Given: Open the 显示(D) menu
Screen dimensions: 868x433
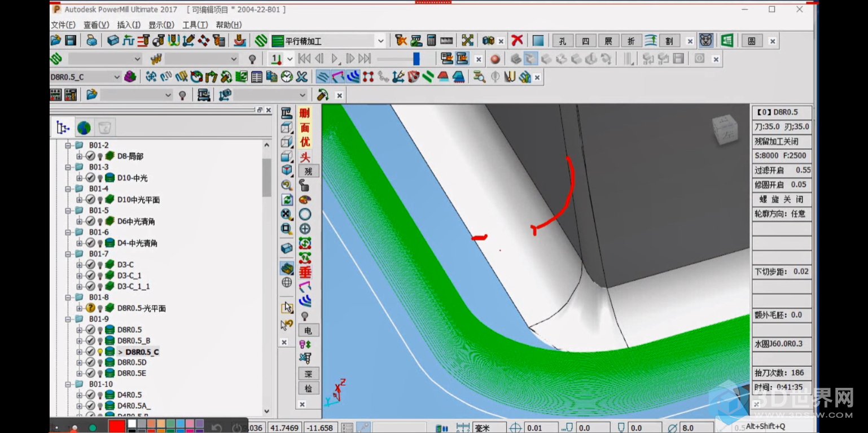Looking at the screenshot, I should [x=161, y=25].
